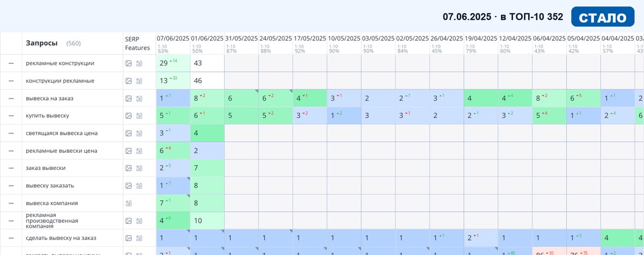This screenshot has height=255, width=644.
Task: Click the image SERP icon for 'заказ вывески'
Action: (x=128, y=168)
